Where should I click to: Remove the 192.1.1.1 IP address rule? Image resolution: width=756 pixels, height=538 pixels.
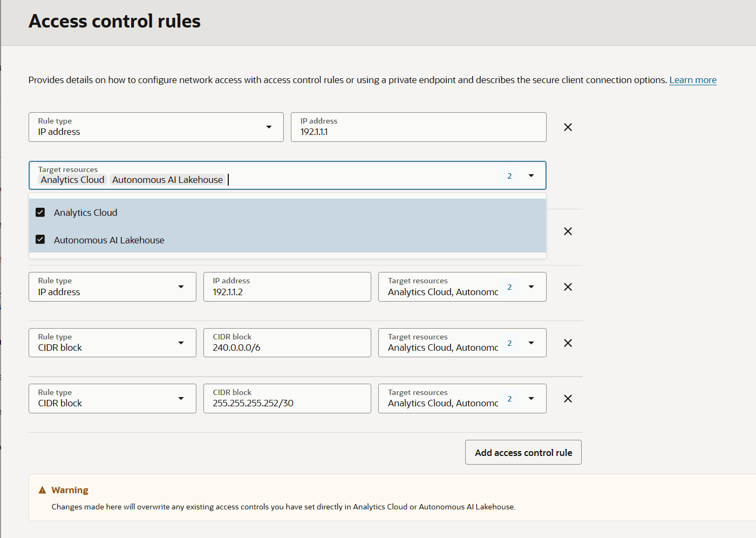coord(568,127)
